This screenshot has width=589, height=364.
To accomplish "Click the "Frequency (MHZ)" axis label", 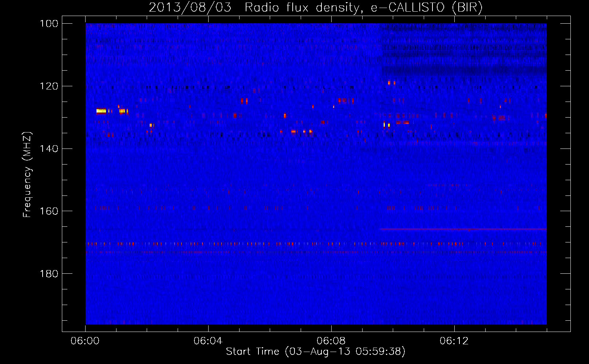I will 27,175.
